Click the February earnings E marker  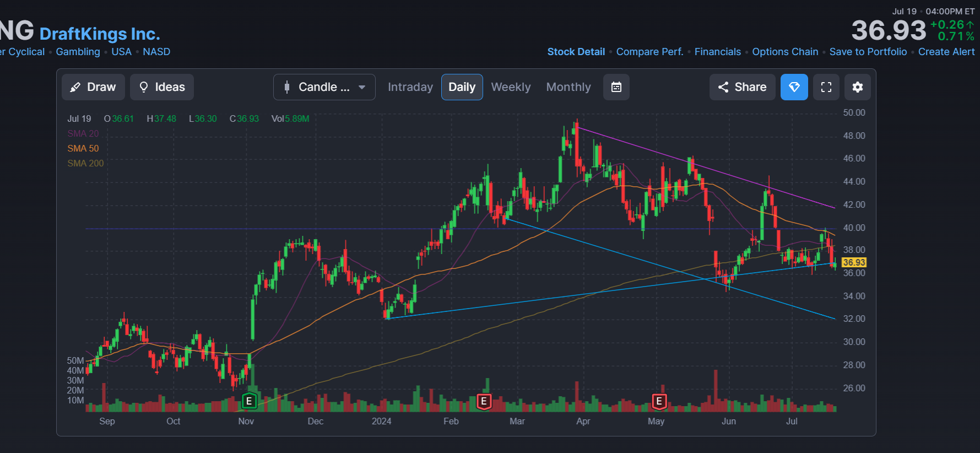(x=484, y=401)
